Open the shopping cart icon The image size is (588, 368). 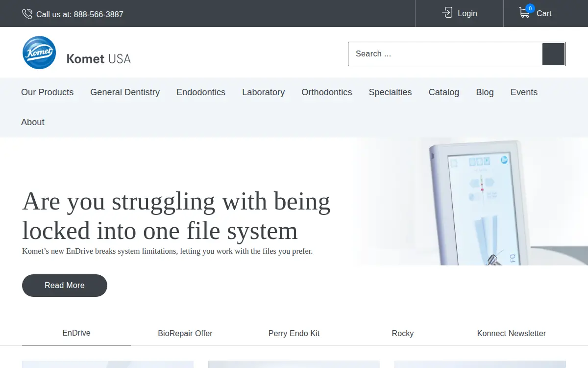click(524, 13)
